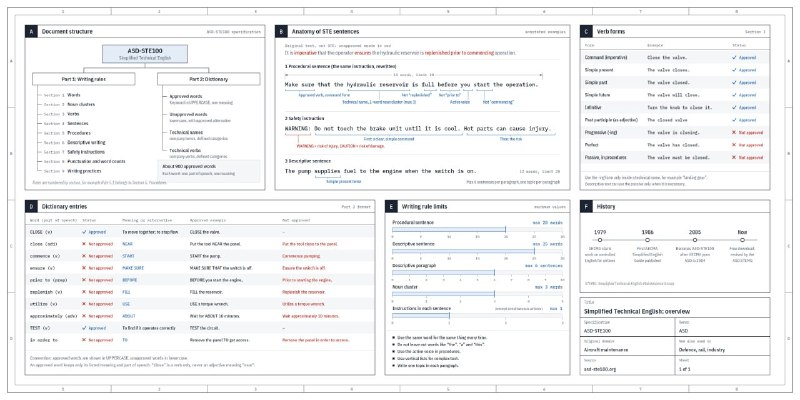Click the panel A badge beside Document structure
800x400 pixels.
coord(31,32)
